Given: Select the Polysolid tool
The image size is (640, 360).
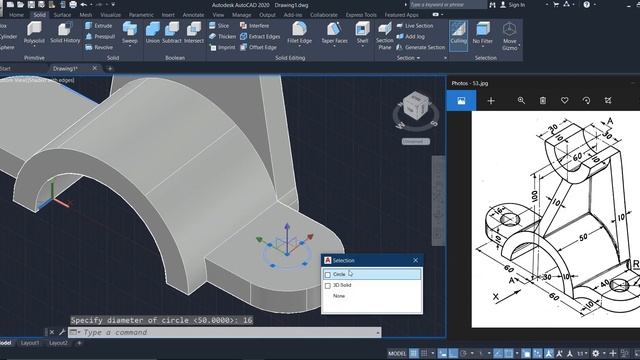Looking at the screenshot, I should (x=34, y=33).
